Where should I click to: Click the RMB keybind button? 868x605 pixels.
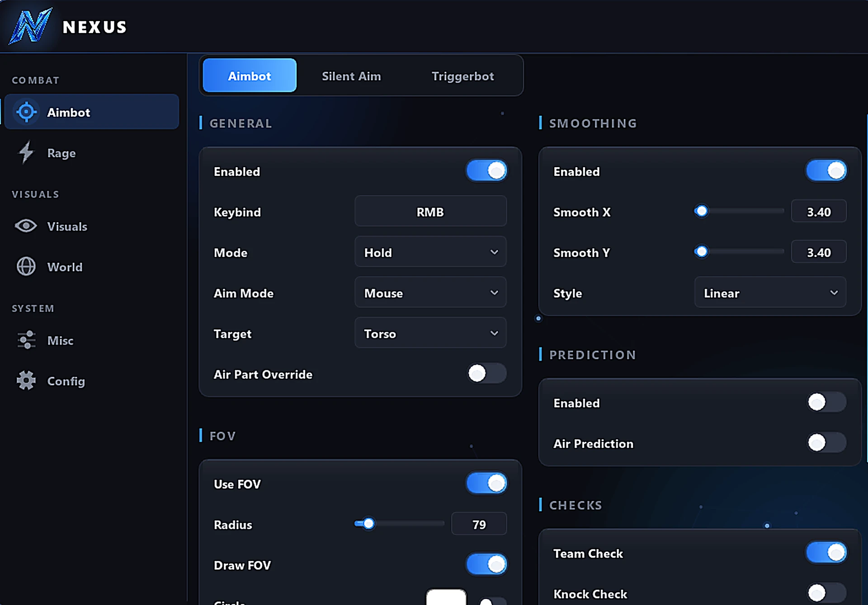[x=430, y=211]
